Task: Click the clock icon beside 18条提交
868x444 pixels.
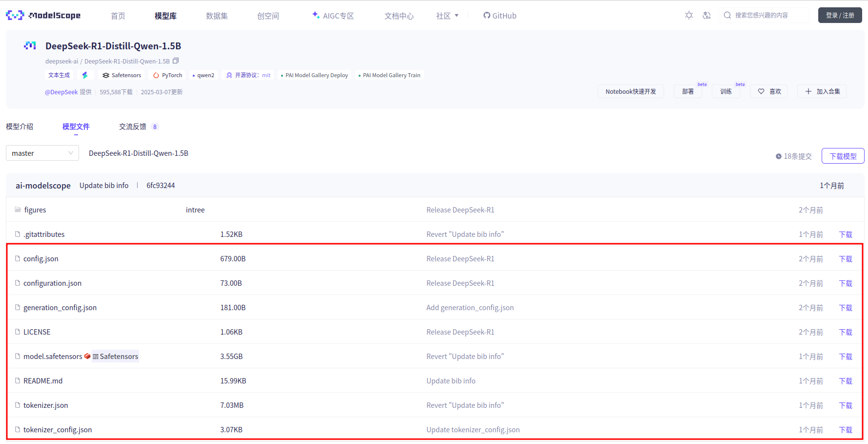Action: [x=779, y=156]
